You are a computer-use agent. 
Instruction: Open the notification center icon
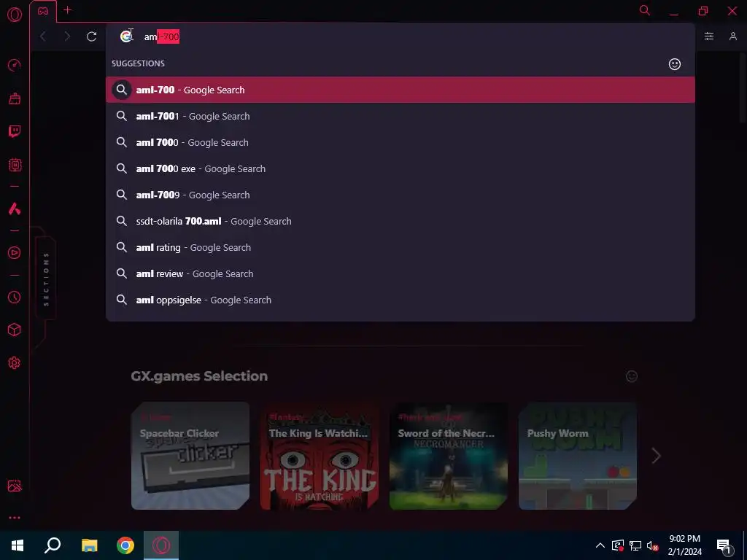[724, 545]
